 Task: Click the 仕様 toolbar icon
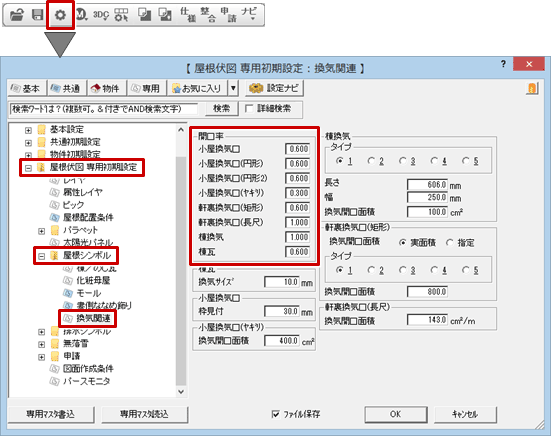click(x=188, y=15)
